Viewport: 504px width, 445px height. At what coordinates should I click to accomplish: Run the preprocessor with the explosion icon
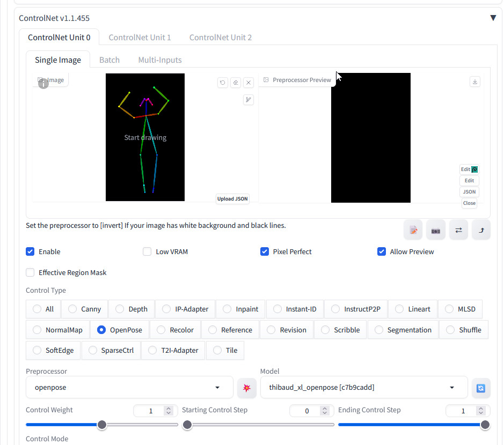pyautogui.click(x=247, y=388)
